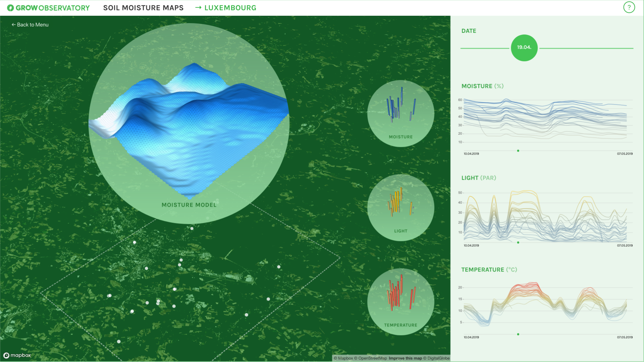The width and height of the screenshot is (644, 362).
Task: Select the Temperature sensor bars circle
Action: [x=400, y=302]
